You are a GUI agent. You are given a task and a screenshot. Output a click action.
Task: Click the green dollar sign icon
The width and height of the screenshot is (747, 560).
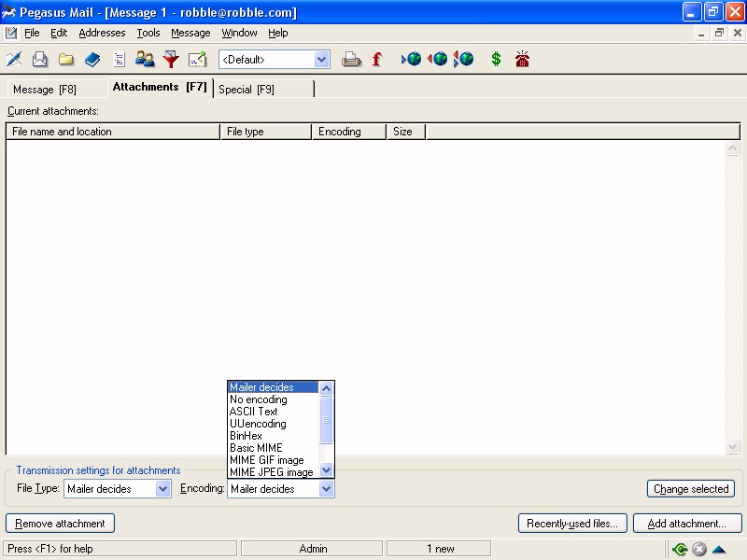coord(496,59)
